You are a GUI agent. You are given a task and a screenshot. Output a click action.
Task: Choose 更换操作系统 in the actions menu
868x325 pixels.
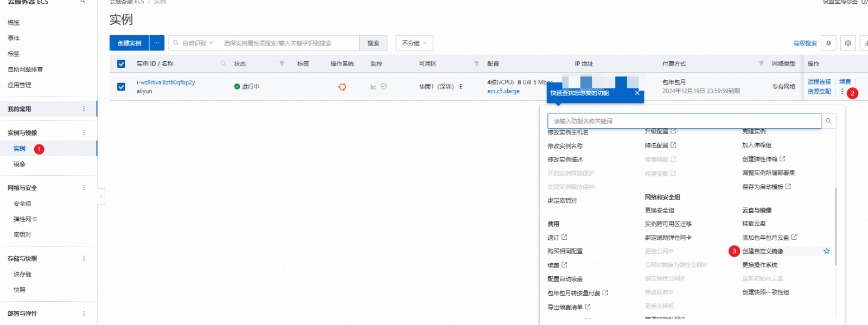pos(759,265)
